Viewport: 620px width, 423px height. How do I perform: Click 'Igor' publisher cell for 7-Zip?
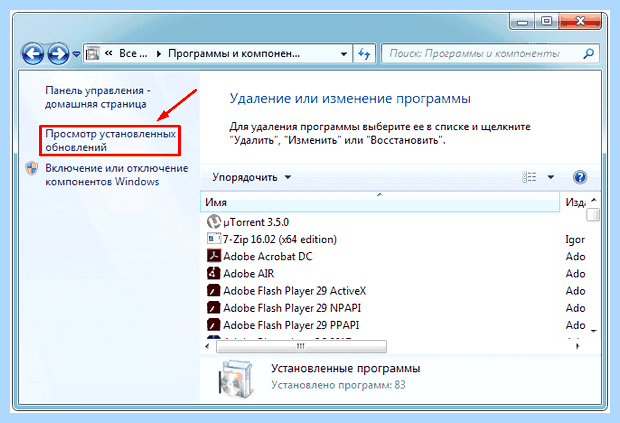pyautogui.click(x=575, y=240)
